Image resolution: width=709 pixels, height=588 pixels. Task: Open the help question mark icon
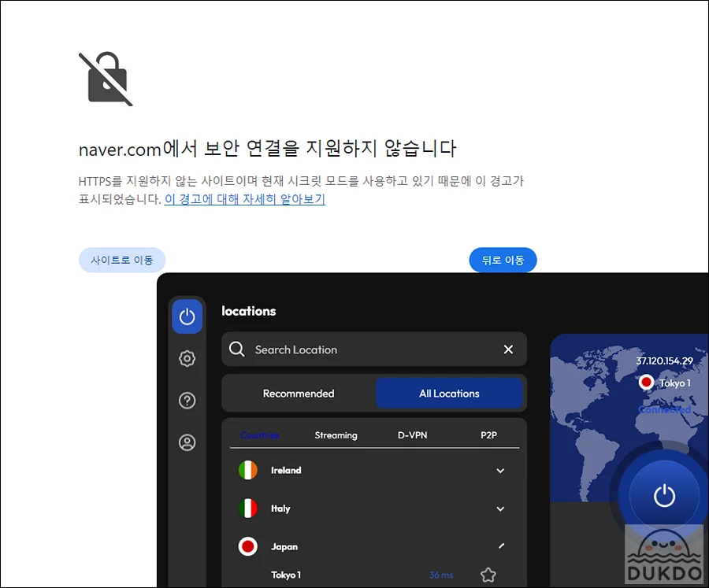pyautogui.click(x=187, y=401)
